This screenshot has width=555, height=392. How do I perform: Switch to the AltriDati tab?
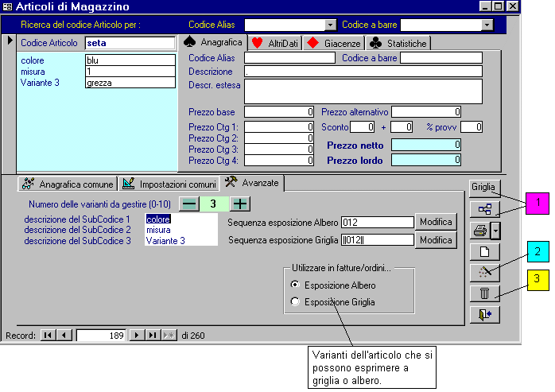275,44
